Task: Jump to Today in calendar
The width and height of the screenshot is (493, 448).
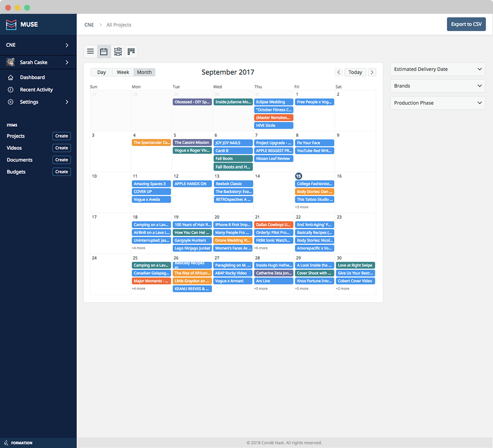Action: tap(355, 72)
